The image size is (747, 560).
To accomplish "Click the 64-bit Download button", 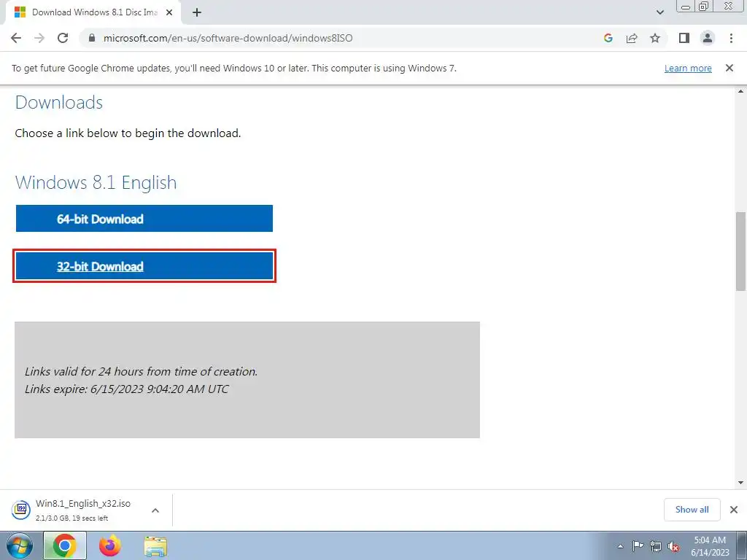I will pos(144,219).
